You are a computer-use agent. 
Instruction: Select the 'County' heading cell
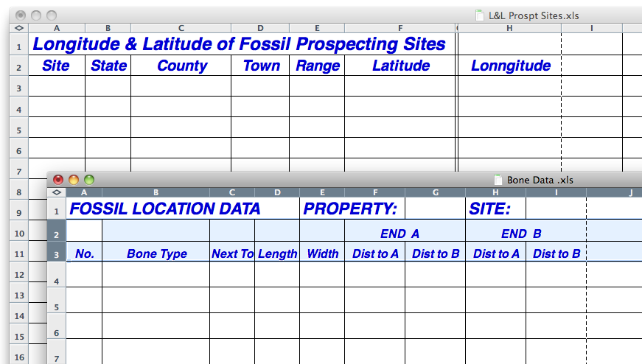point(181,66)
